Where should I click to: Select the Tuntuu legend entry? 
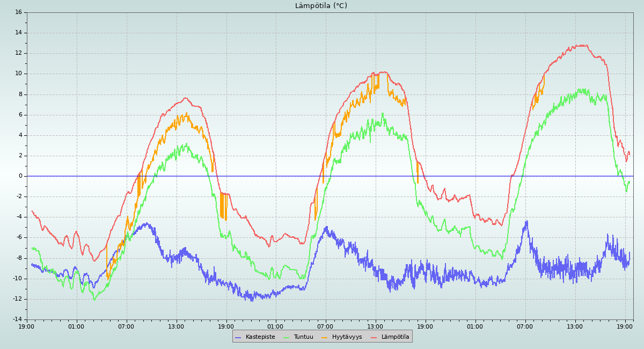click(x=303, y=337)
